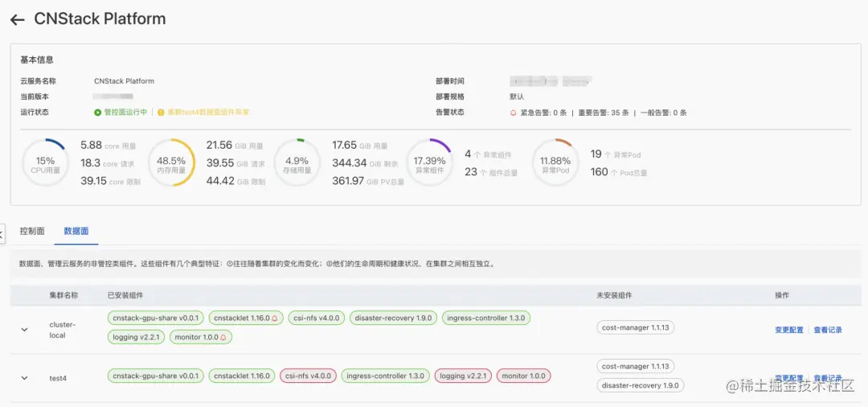Click disaster-recovery 1.9.0 uninstalled tag in test4
The width and height of the screenshot is (868, 407).
click(x=641, y=384)
